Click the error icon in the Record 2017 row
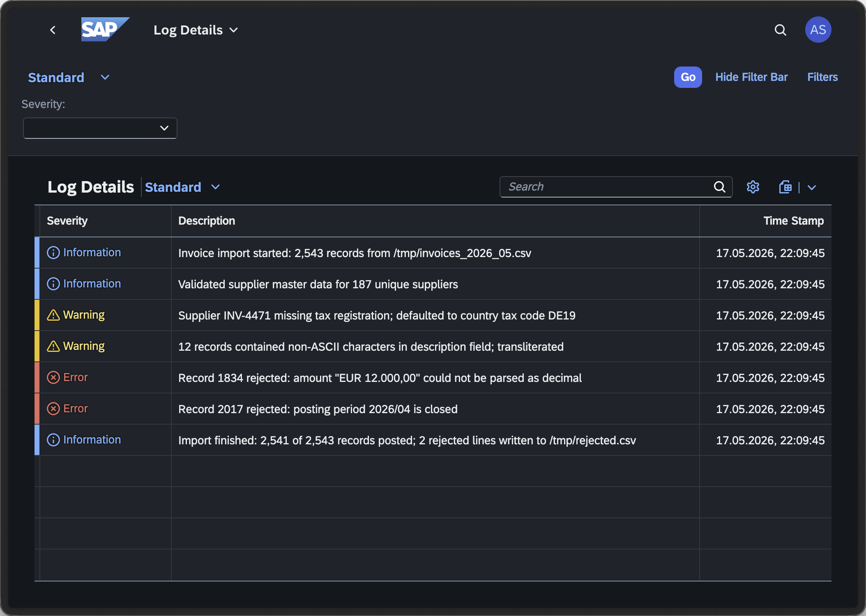This screenshot has height=616, width=866. point(53,409)
